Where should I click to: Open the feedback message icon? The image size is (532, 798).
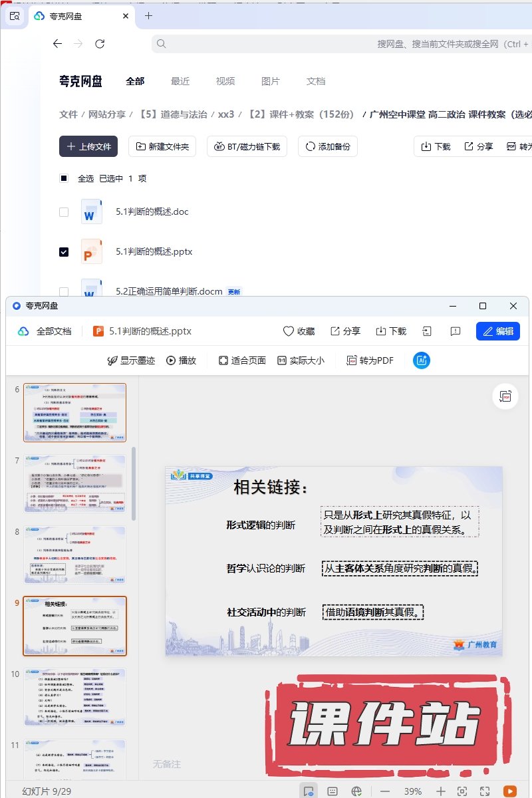coord(456,331)
